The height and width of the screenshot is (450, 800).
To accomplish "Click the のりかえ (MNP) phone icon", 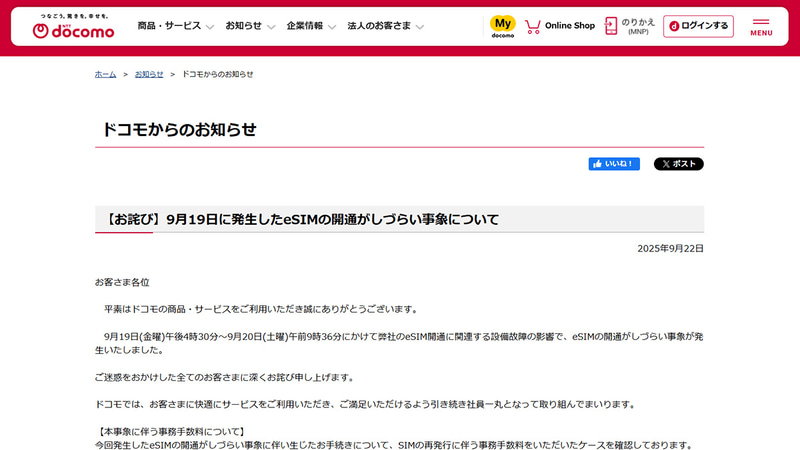I will (x=611, y=26).
